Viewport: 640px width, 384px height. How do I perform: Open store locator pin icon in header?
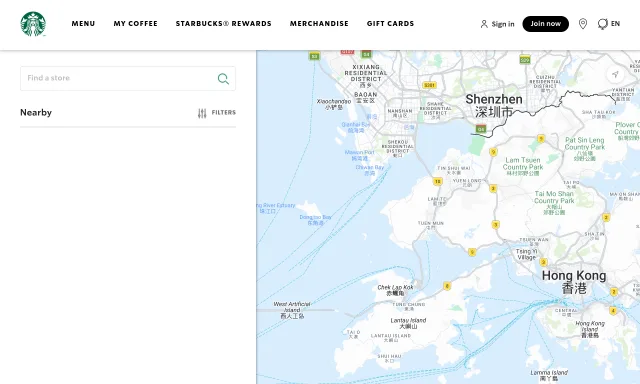(583, 24)
